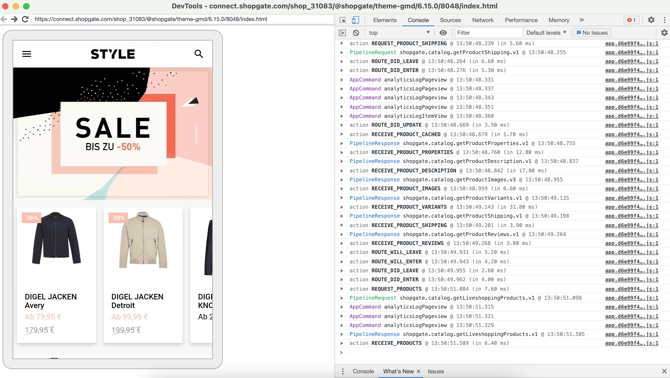Switch to the Memory tab
670x378 pixels.
(x=559, y=20)
